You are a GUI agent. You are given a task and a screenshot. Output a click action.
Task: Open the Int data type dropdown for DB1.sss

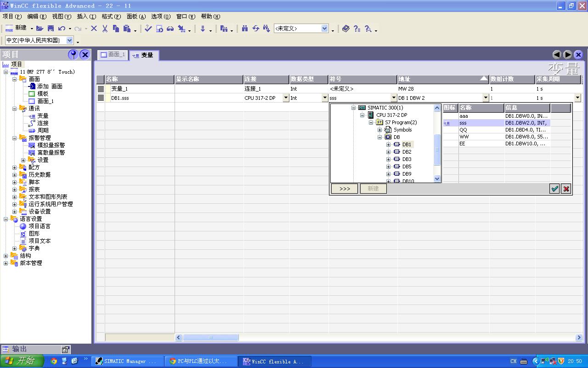pyautogui.click(x=325, y=98)
